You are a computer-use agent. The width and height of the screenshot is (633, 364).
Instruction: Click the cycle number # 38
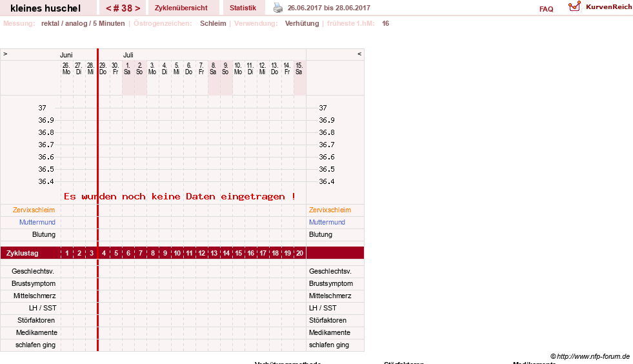(123, 8)
